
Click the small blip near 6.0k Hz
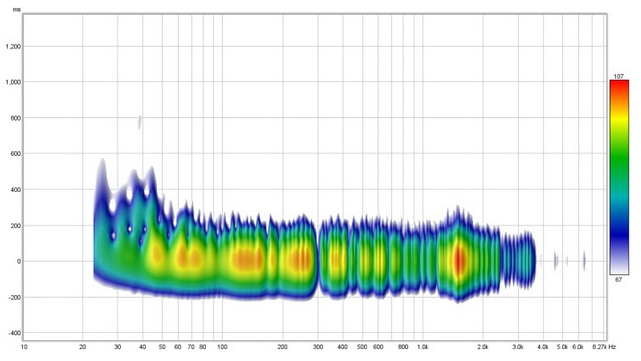pos(584,260)
